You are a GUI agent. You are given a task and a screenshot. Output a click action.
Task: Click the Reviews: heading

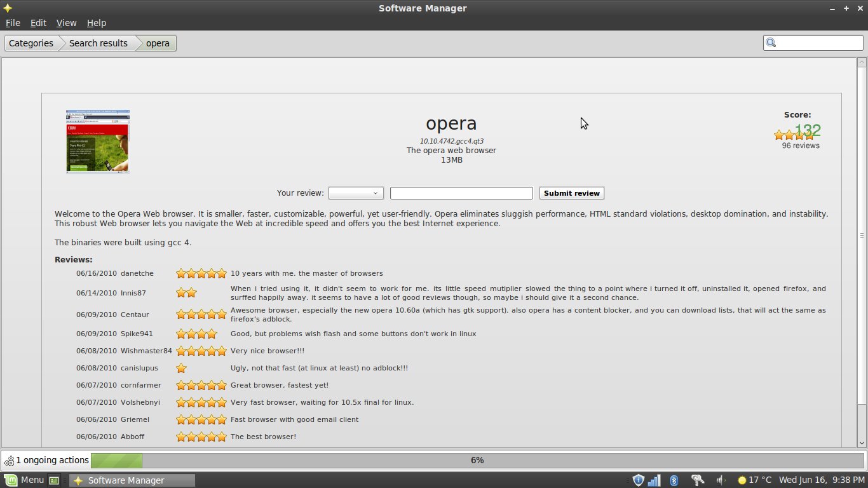click(74, 259)
